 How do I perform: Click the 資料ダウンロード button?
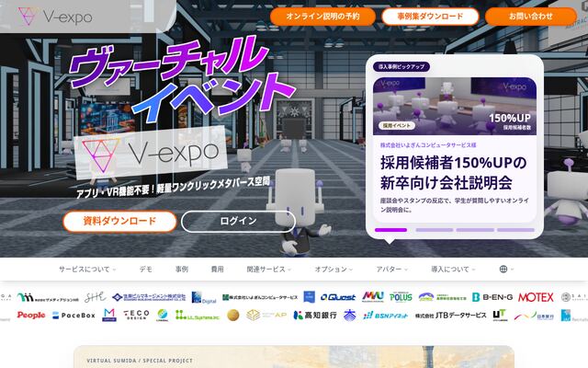[119, 221]
